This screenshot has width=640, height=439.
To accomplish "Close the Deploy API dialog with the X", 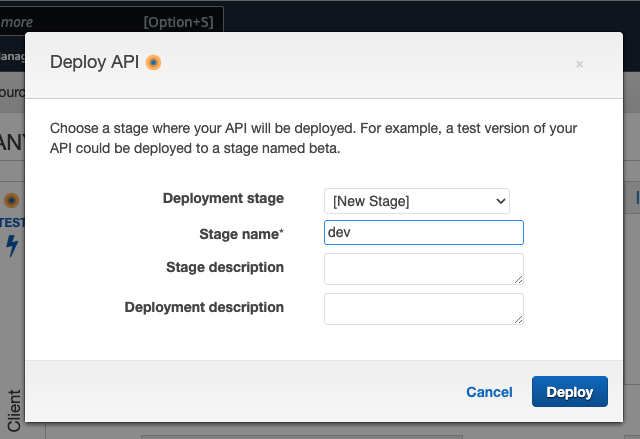I will coord(579,64).
